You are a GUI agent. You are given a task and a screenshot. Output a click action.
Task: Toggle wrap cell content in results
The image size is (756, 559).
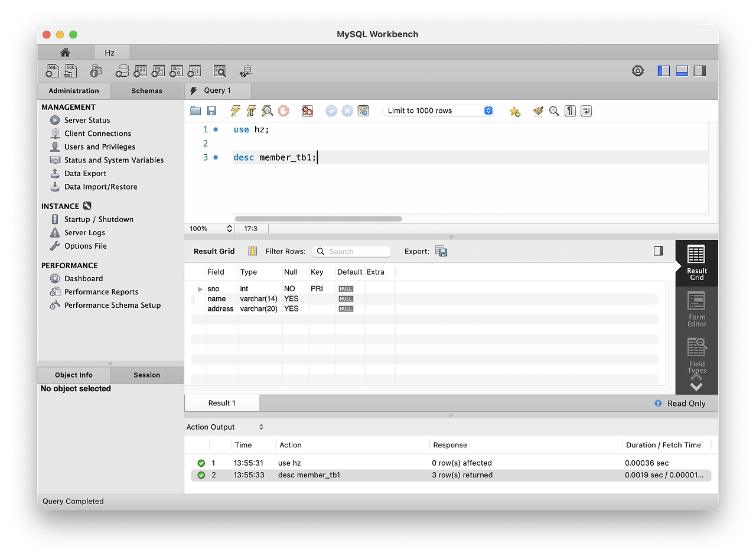(x=252, y=251)
